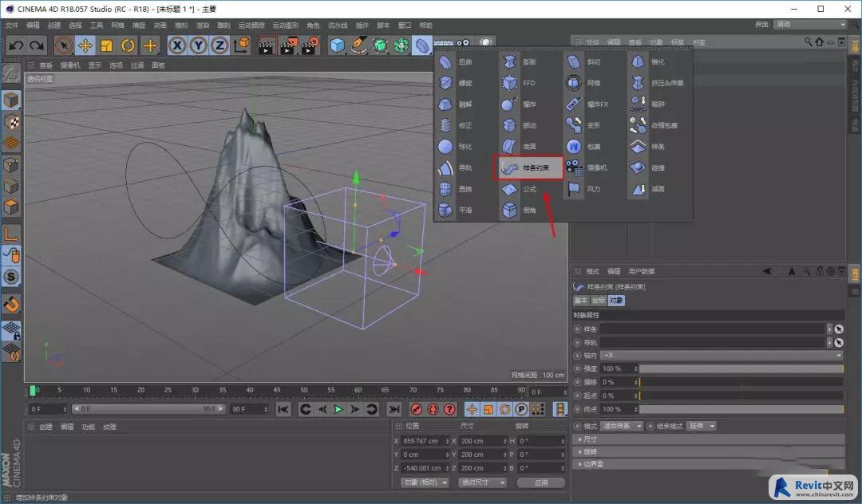
Task: Select the Live Selection cursor tool
Action: tap(64, 45)
